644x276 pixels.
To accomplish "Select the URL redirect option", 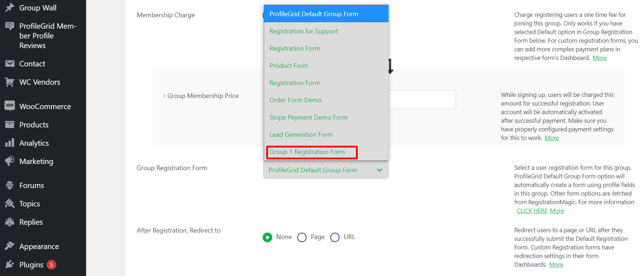I will click(335, 237).
